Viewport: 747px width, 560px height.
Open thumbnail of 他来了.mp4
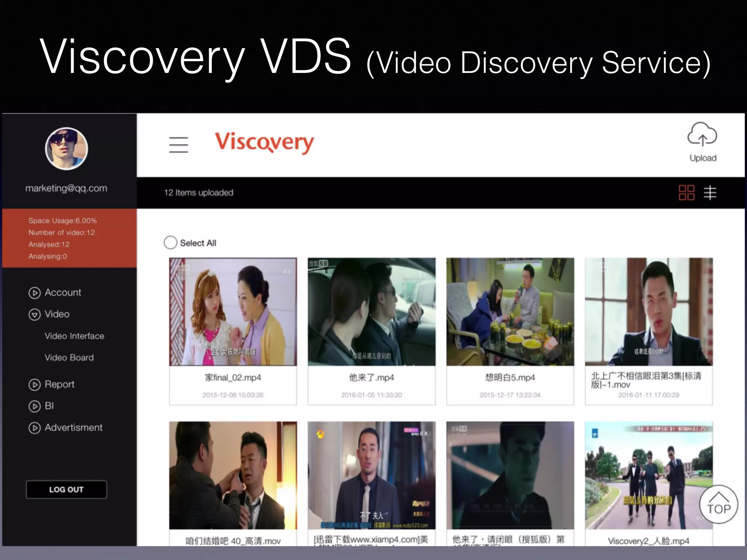pos(372,312)
